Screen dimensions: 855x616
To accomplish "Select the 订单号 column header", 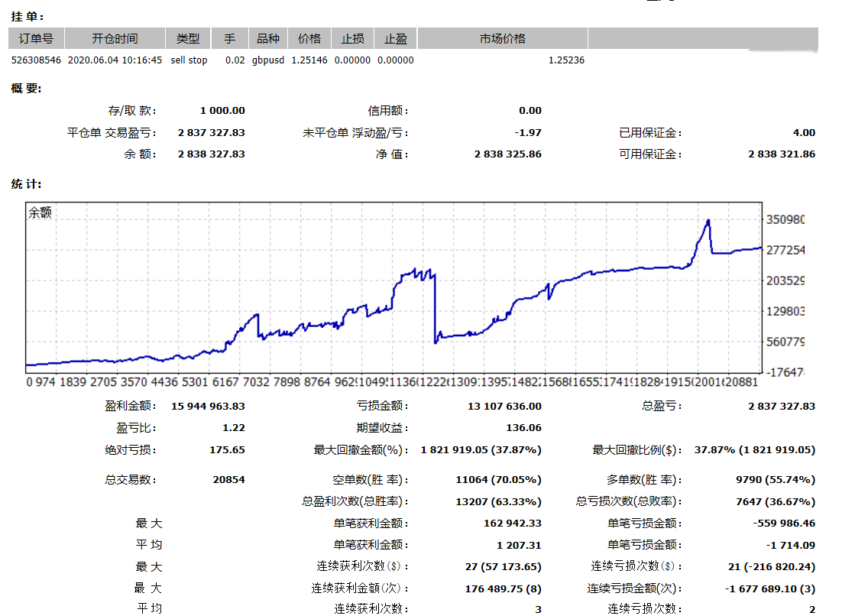I will pyautogui.click(x=35, y=38).
